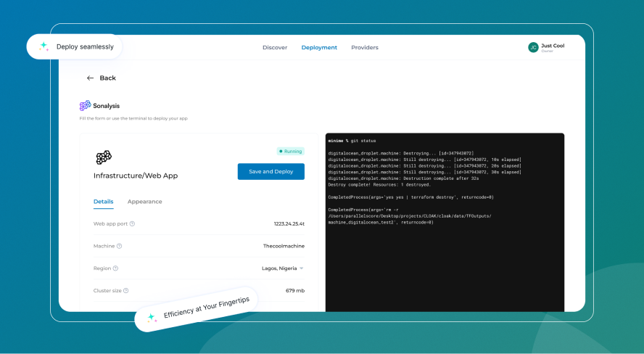This screenshot has height=354, width=644.
Task: Click help icon next to Region
Action: tap(115, 268)
